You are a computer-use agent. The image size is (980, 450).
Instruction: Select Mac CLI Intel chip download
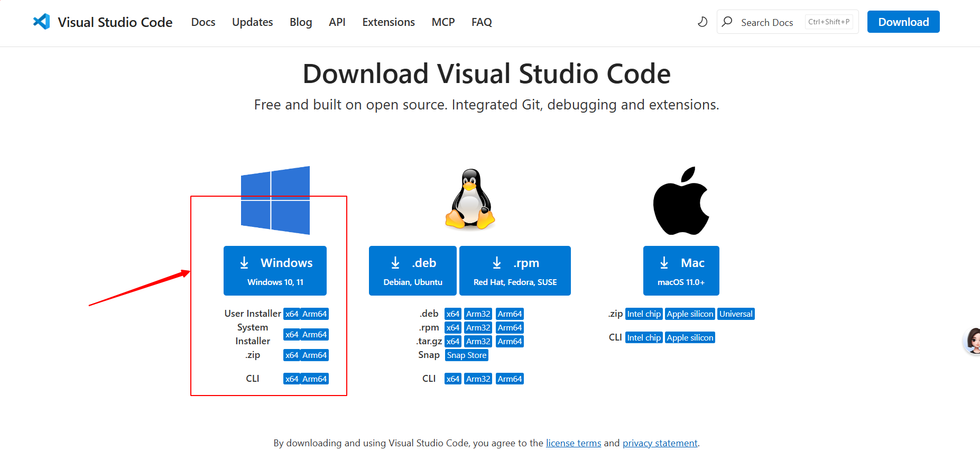tap(644, 338)
